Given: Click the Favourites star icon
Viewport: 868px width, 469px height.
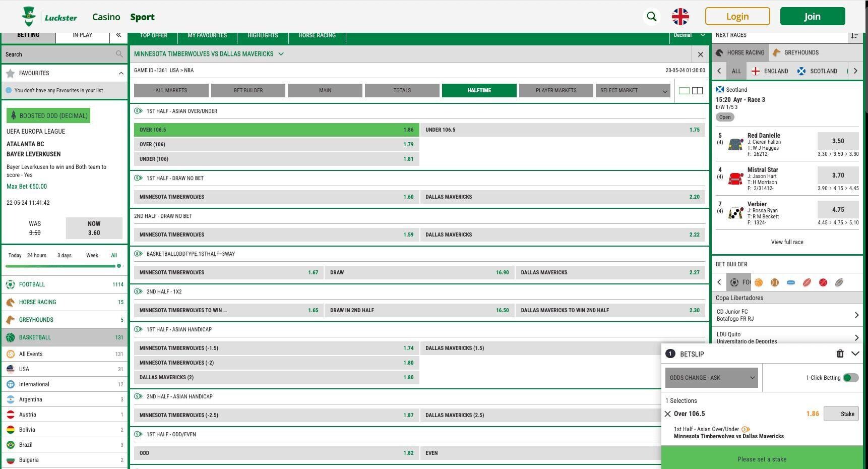Looking at the screenshot, I should click(x=10, y=73).
